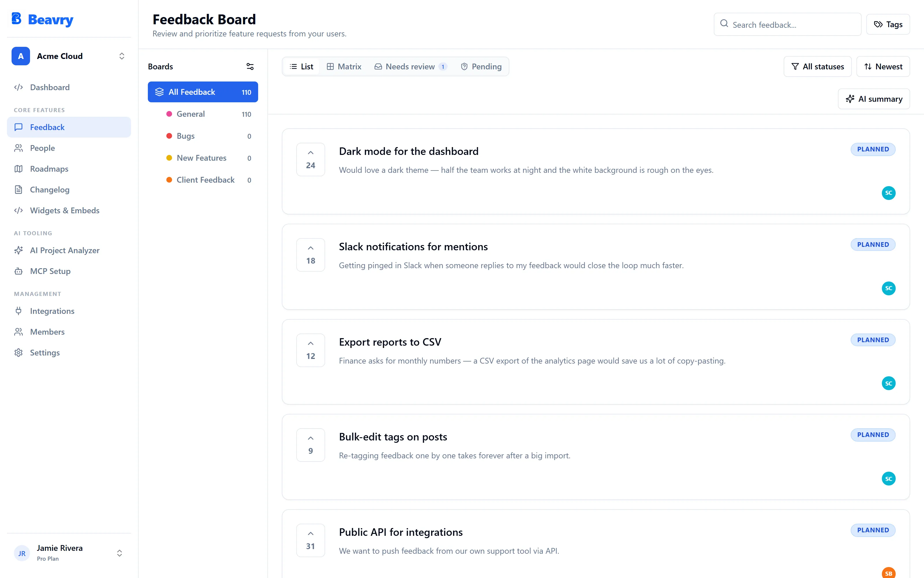Navigate to Roadmaps
Screen dimensions: 924x578
click(x=69, y=168)
